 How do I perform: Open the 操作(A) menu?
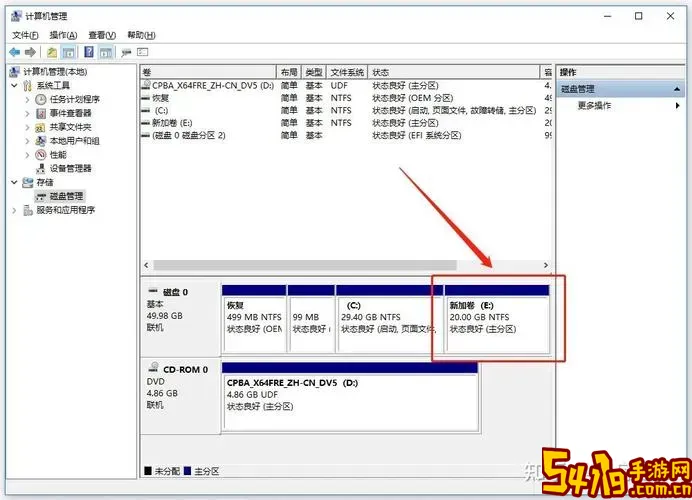pos(63,35)
